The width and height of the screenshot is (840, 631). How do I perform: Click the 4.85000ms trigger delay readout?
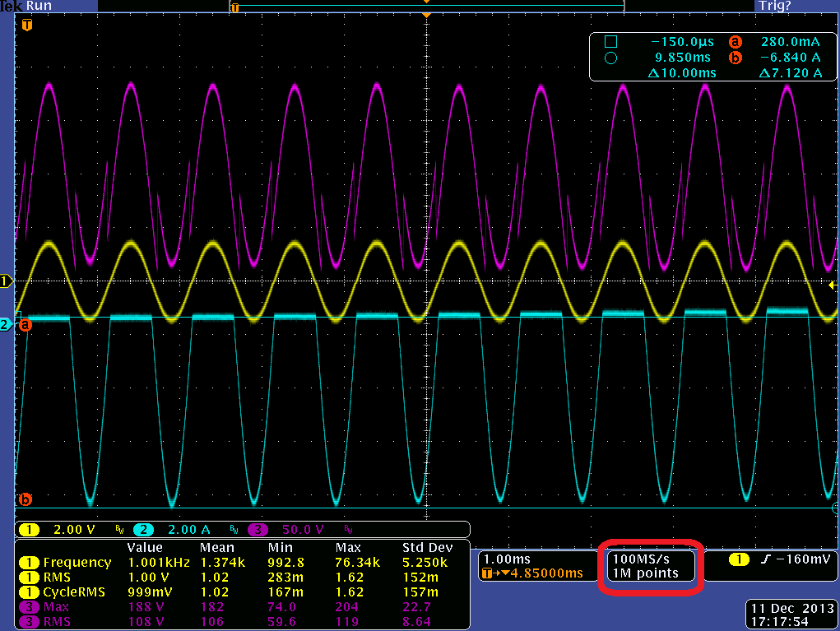(x=546, y=573)
